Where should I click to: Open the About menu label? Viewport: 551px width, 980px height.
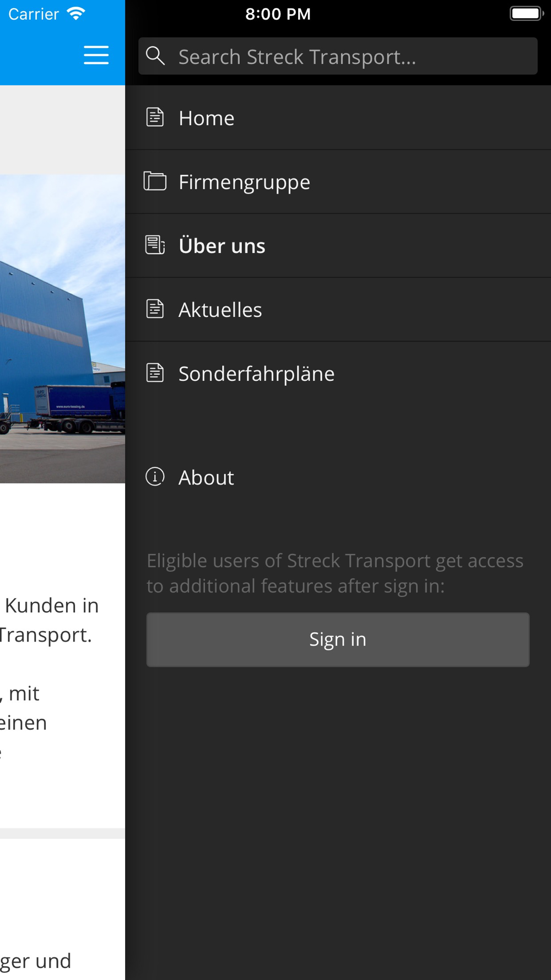click(x=206, y=477)
